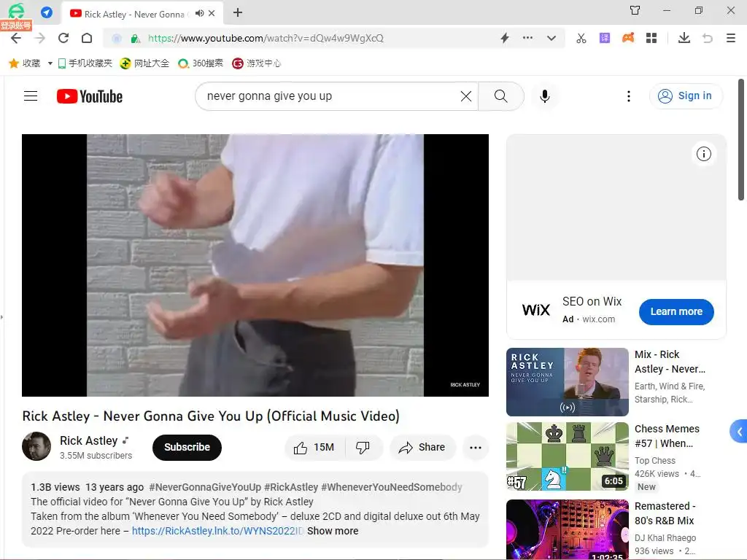The width and height of the screenshot is (747, 560).
Task: Open the skin shirt icon in title bar
Action: point(635,10)
